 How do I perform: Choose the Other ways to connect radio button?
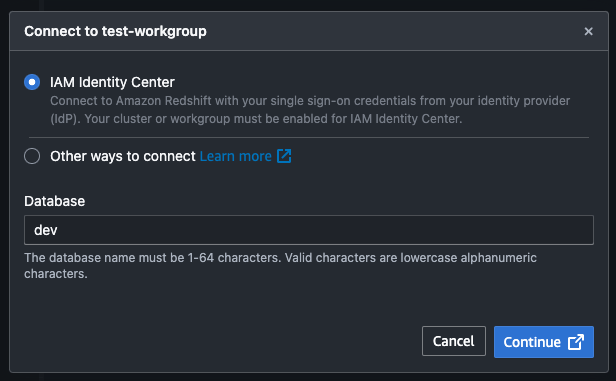click(32, 156)
